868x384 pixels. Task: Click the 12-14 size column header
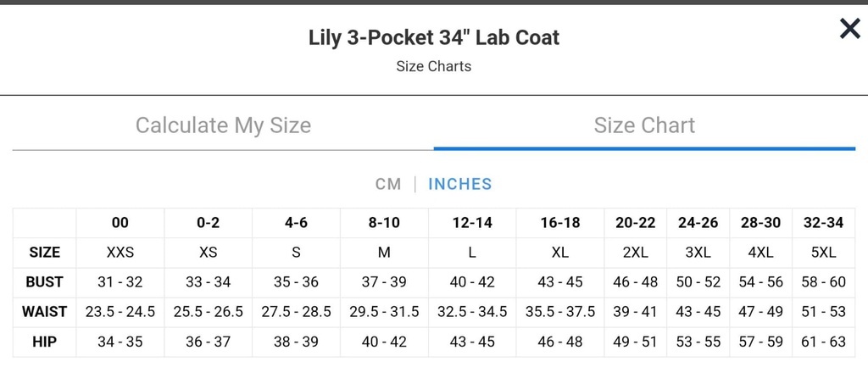tap(472, 223)
